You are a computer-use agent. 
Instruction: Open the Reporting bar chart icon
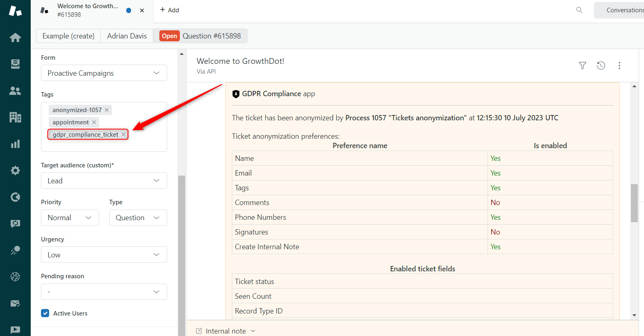15,144
